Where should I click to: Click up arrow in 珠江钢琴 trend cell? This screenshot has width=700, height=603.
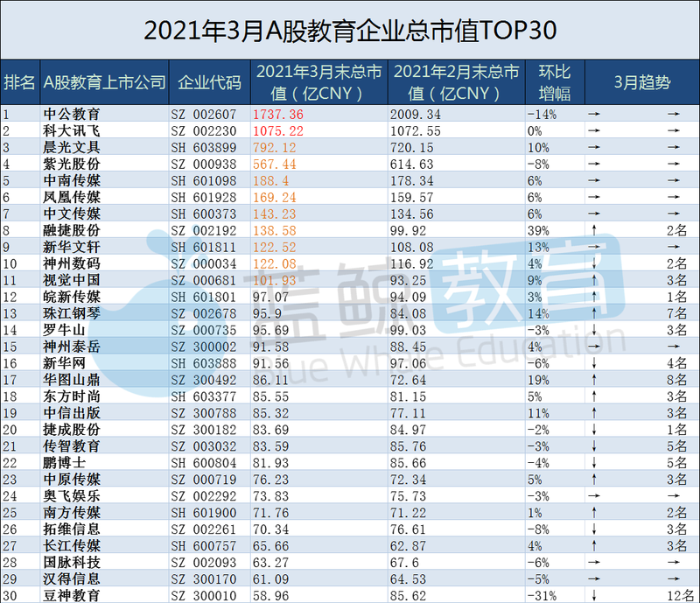click(x=594, y=313)
